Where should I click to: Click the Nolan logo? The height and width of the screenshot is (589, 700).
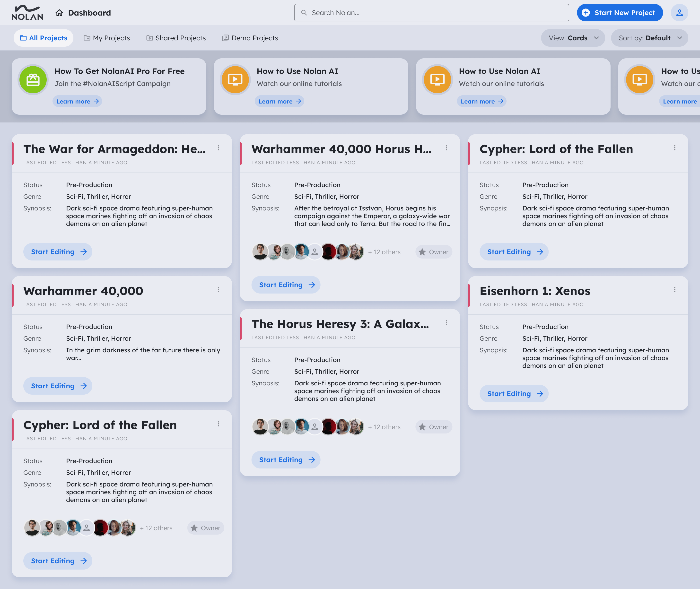27,13
